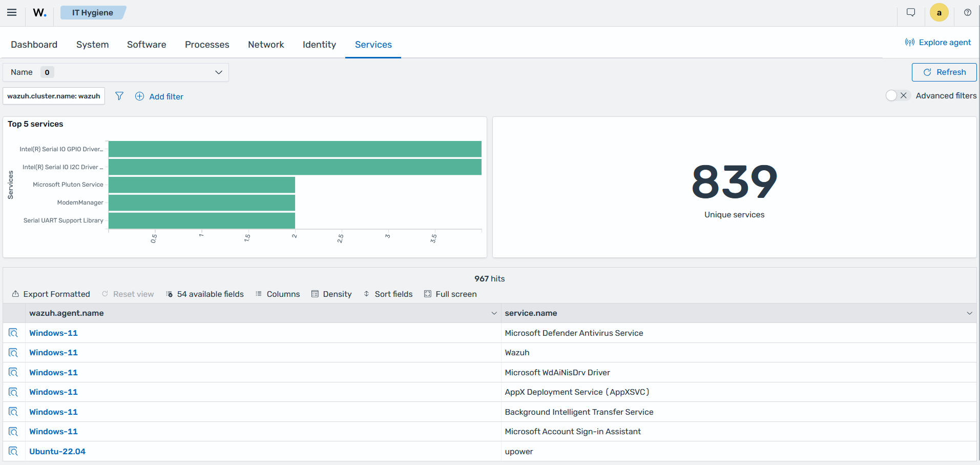Open Sort fields menu
Viewport: 980px width, 465px height.
(388, 294)
